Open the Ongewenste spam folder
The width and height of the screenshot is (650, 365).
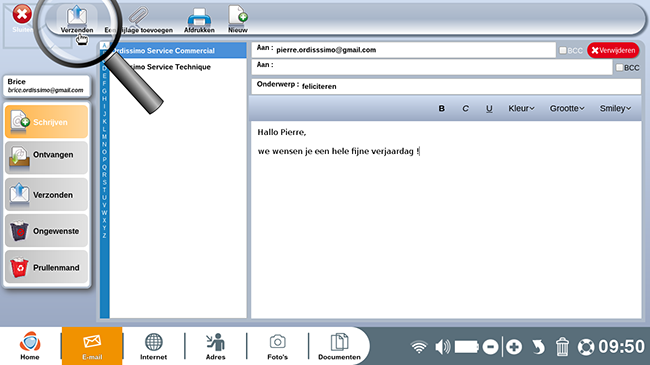click(46, 231)
